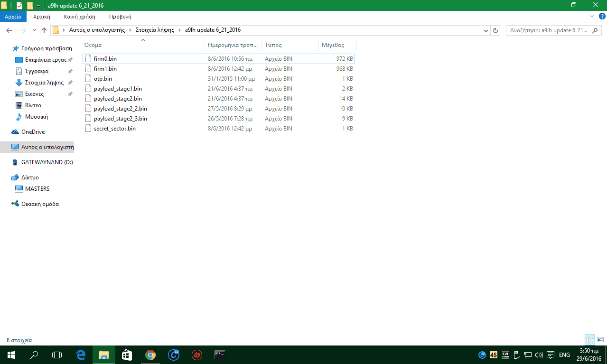Expand the ribbon with the chevron
Viewport: 607px width, 364px height.
(591, 16)
